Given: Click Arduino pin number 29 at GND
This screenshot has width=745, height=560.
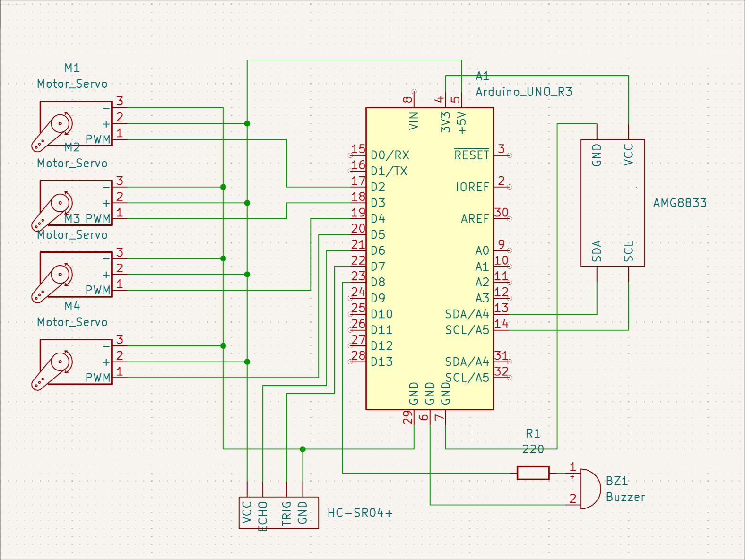Looking at the screenshot, I should pos(407,417).
